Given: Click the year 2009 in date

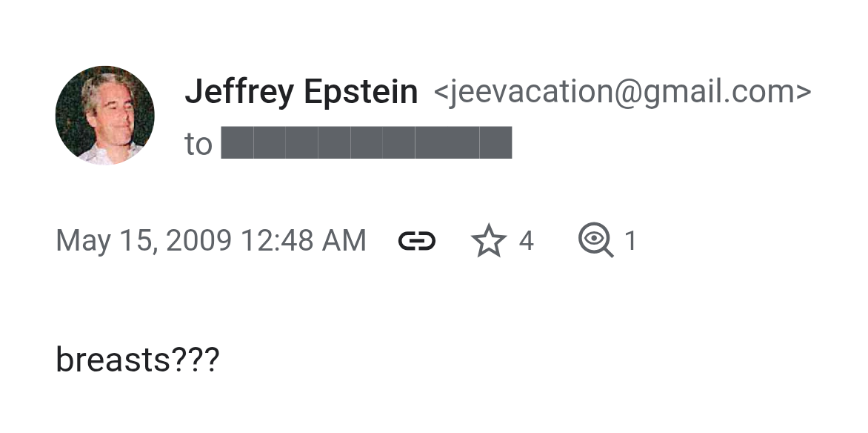Looking at the screenshot, I should (x=198, y=241).
